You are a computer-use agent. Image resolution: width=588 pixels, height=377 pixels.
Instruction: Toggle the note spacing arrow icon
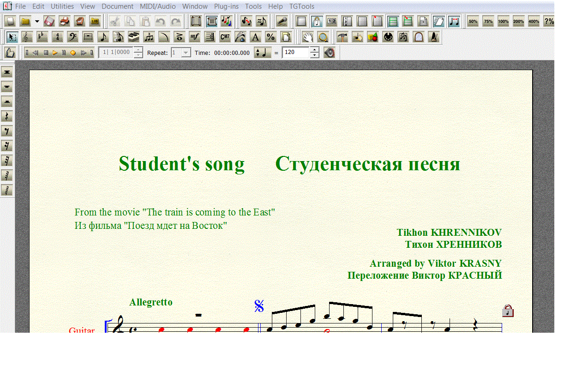(x=454, y=21)
